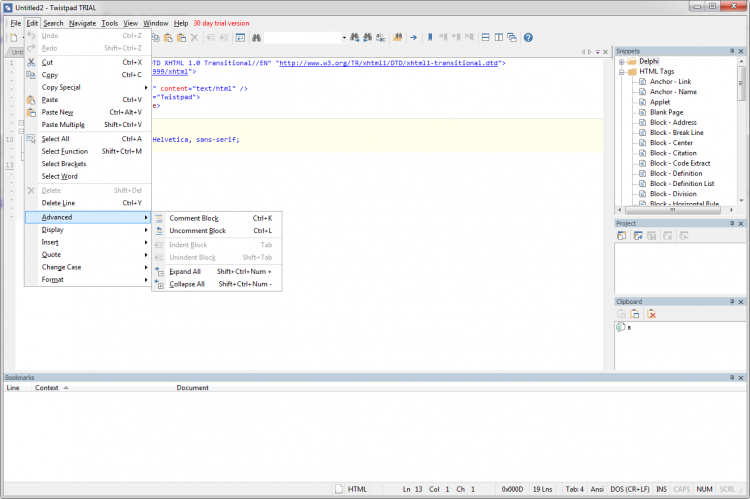Click the Help question mark toolbar icon
Viewport: 750px width, 499px height.
pos(528,38)
